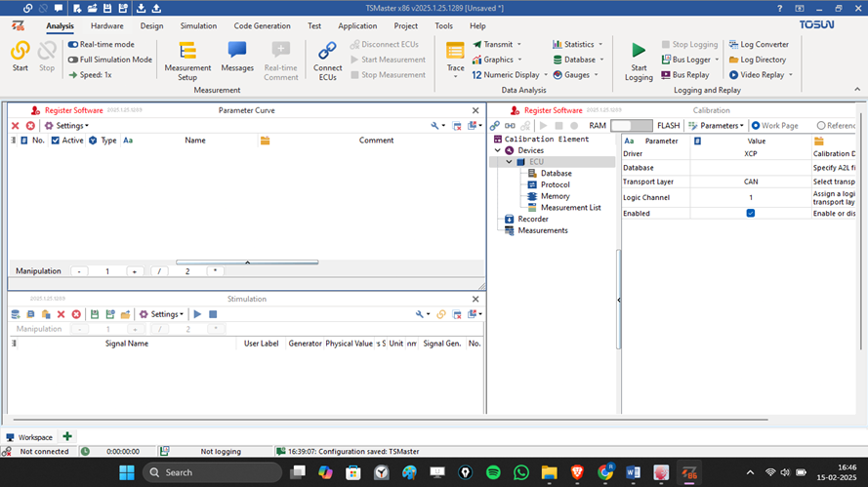Toggle Full Simulation Mode switch
The height and width of the screenshot is (487, 868).
point(72,60)
